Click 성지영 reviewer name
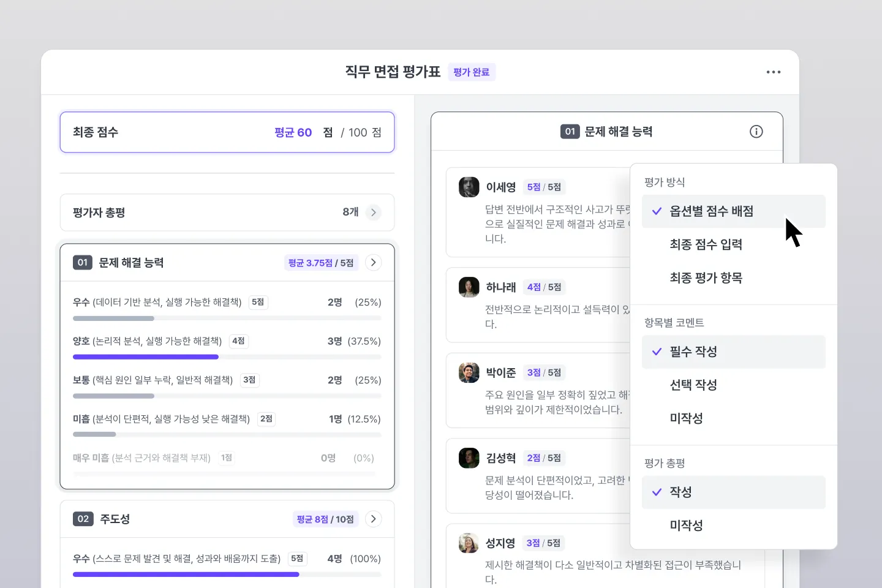Image resolution: width=882 pixels, height=588 pixels. point(501,543)
